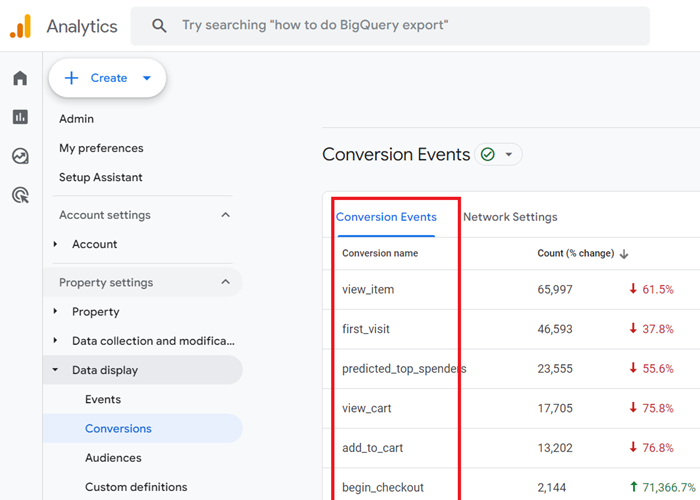Viewport: 700px width, 500px height.
Task: Open the Advertising icon in sidebar
Action: [20, 195]
